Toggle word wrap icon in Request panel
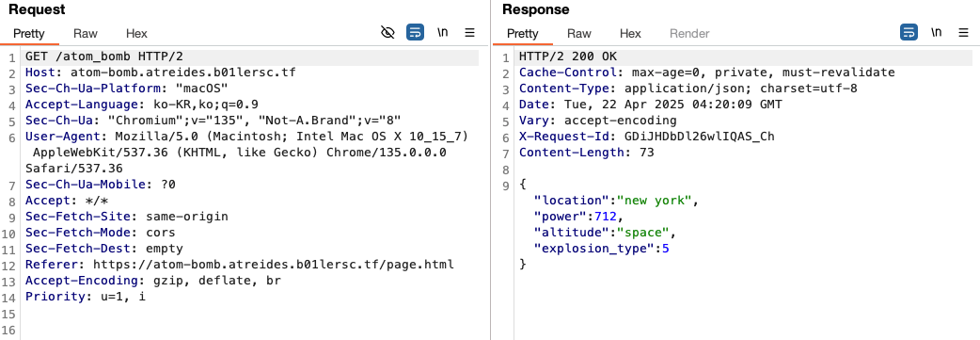Image resolution: width=980 pixels, height=340 pixels. [415, 33]
